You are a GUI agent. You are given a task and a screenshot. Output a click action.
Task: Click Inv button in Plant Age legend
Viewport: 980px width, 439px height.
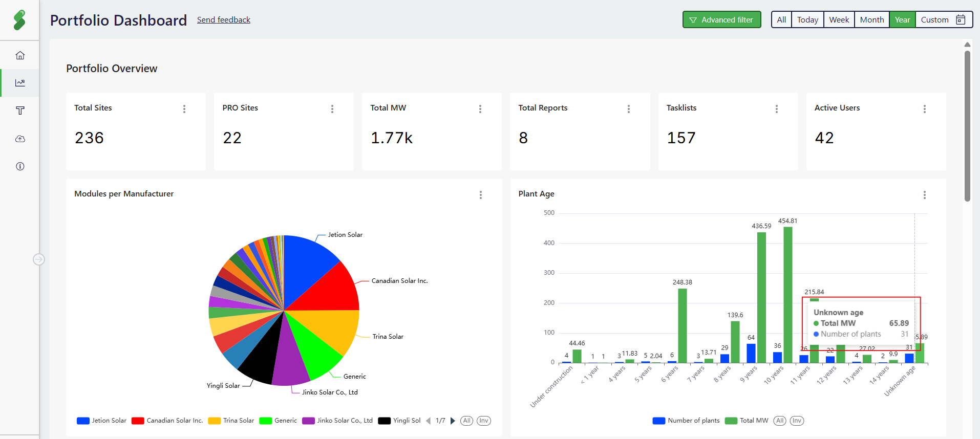pos(797,421)
